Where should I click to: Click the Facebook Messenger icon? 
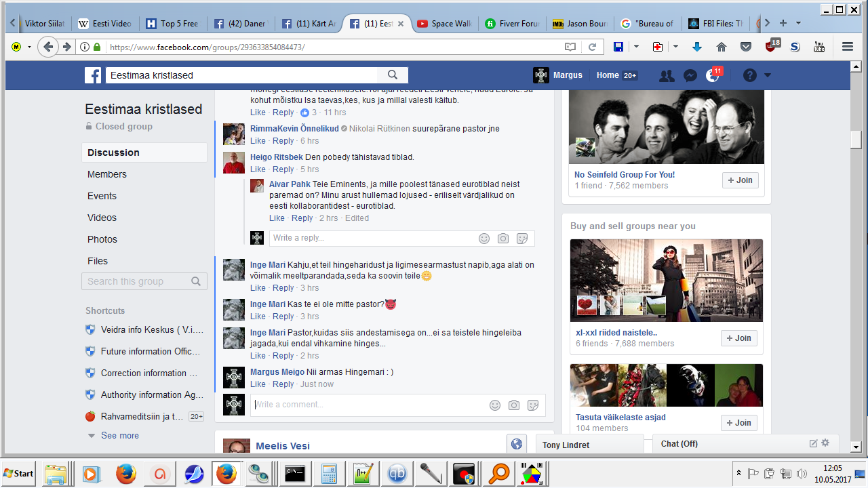pyautogui.click(x=690, y=76)
